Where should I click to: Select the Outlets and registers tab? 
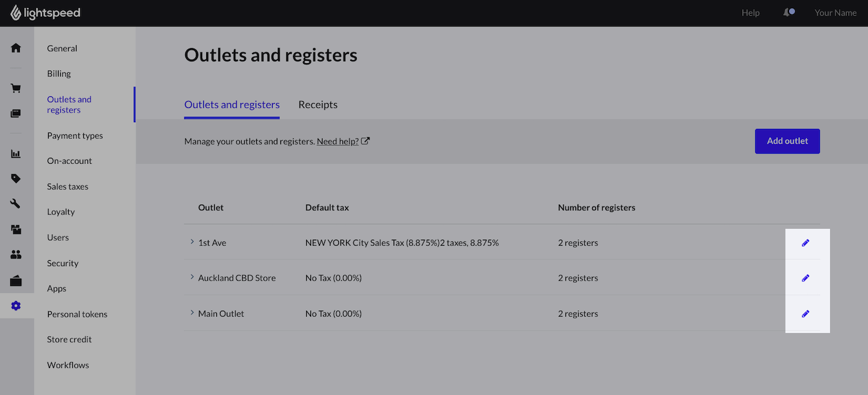[232, 105]
